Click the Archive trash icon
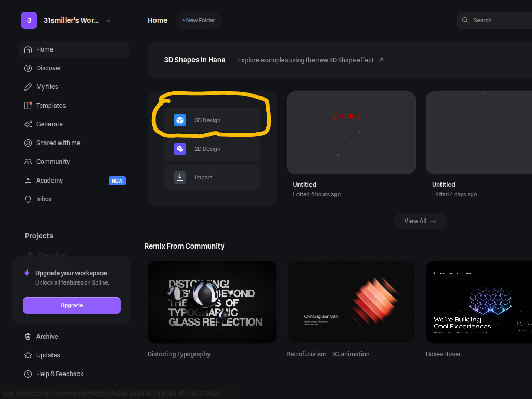The image size is (532, 399). pyautogui.click(x=28, y=337)
